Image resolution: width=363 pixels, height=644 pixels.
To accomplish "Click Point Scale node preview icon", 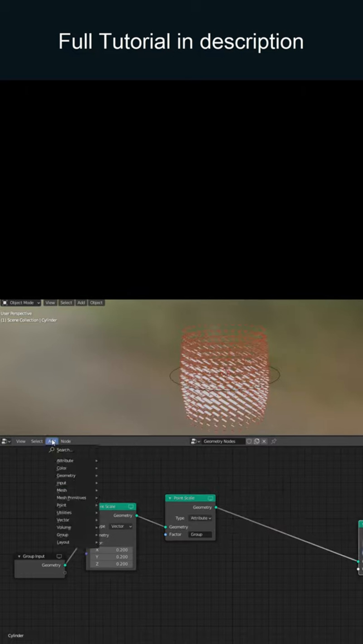I will (210, 498).
